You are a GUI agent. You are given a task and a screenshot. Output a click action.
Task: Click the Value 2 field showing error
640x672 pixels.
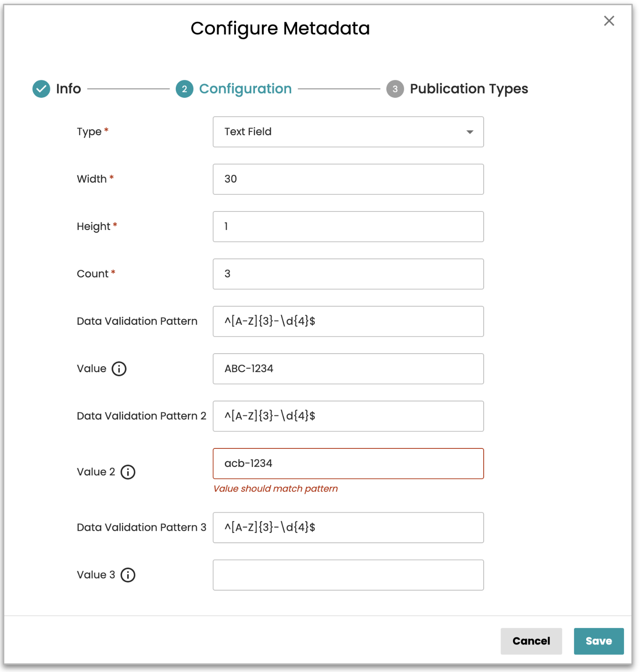[x=348, y=464]
